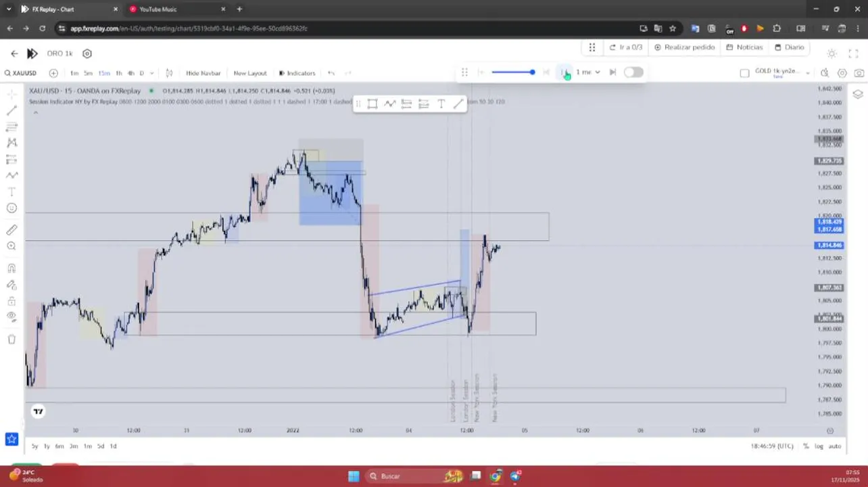Viewport: 868px width, 487px height.
Task: Select the trend line drawing tool
Action: tap(11, 110)
